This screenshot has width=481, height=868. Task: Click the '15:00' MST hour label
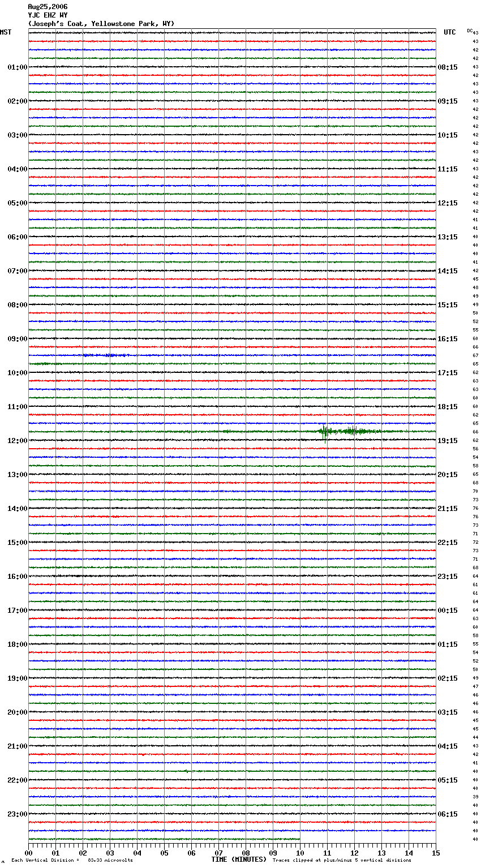[18, 543]
